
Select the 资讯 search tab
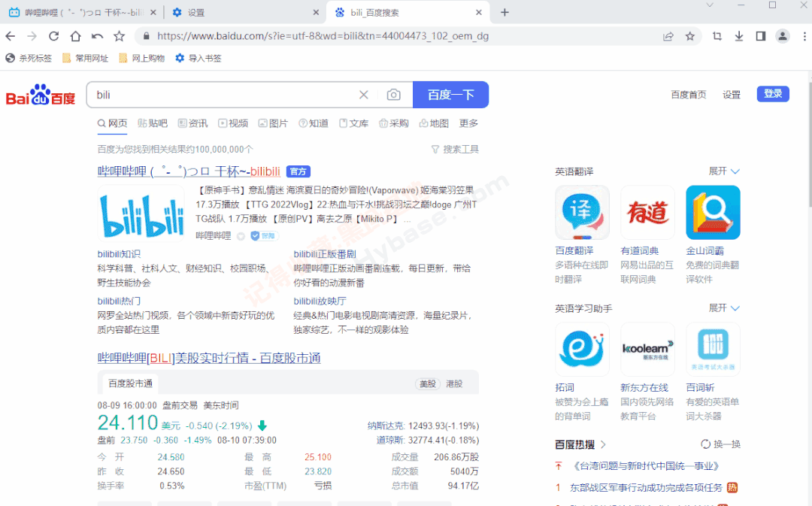click(x=192, y=123)
